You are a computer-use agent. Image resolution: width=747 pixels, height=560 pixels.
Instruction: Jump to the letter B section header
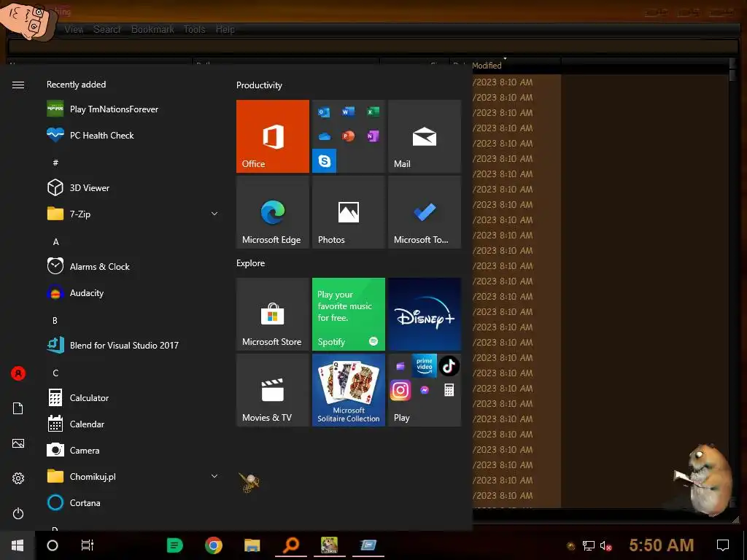coord(55,321)
